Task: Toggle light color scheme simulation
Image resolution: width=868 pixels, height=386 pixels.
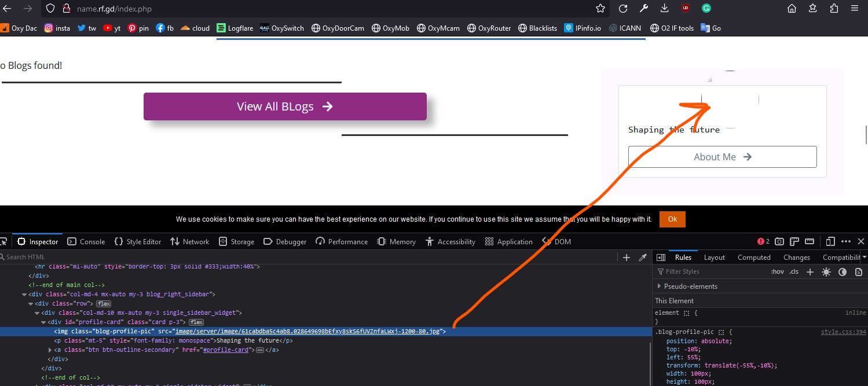Action: tap(826, 271)
